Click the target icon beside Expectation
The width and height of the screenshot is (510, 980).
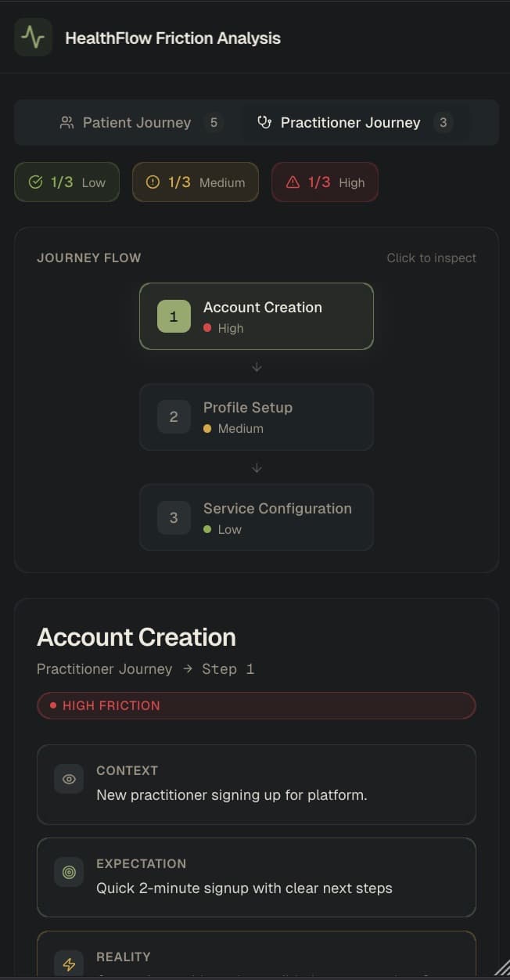click(x=69, y=872)
